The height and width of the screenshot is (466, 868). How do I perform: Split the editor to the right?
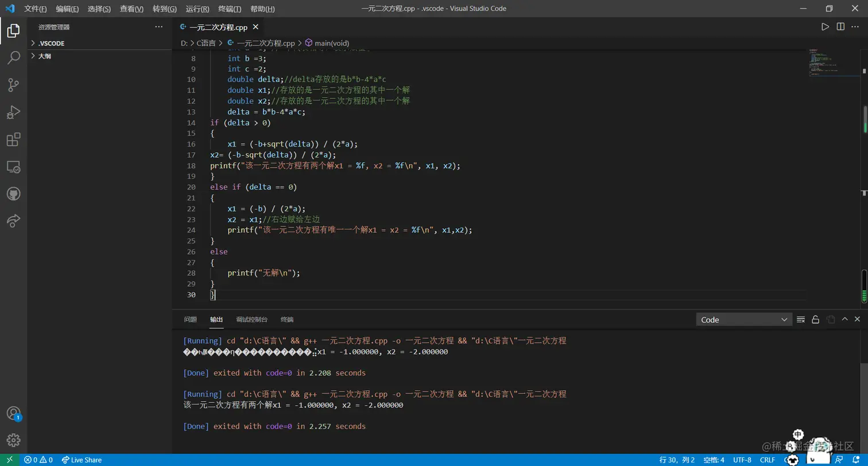[x=840, y=27]
